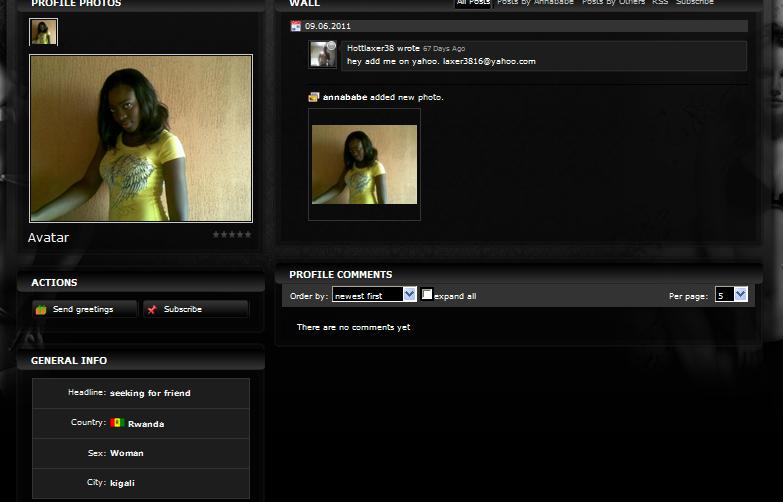This screenshot has width=783, height=502.
Task: Tick the expand all checkbox
Action: tap(427, 294)
